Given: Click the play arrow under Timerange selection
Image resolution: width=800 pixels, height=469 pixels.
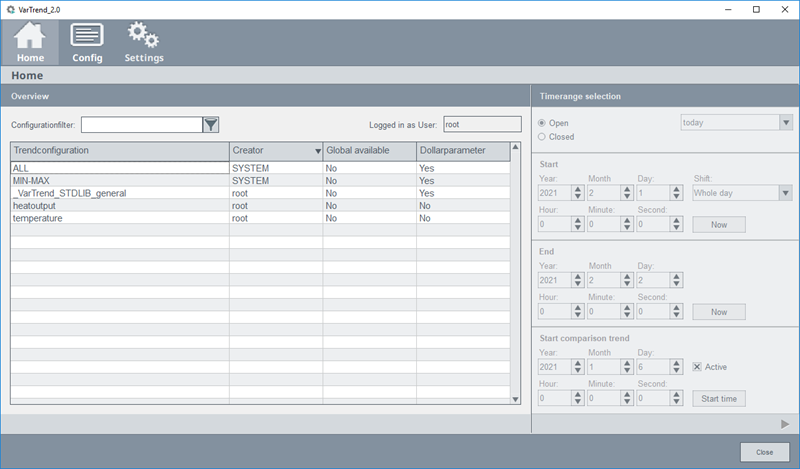Looking at the screenshot, I should tap(785, 424).
